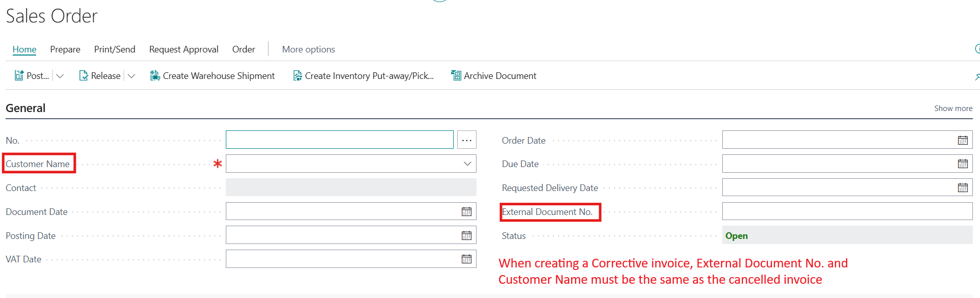The height and width of the screenshot is (298, 980).
Task: Expand the Release options dropdown arrow
Action: (x=131, y=76)
